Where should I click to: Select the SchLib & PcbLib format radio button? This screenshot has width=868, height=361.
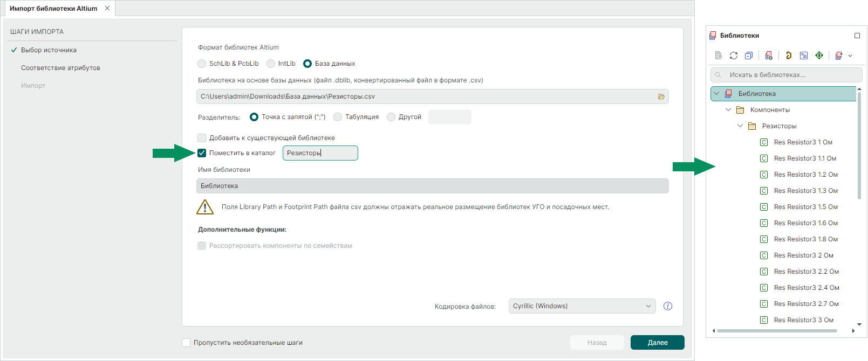tap(202, 64)
